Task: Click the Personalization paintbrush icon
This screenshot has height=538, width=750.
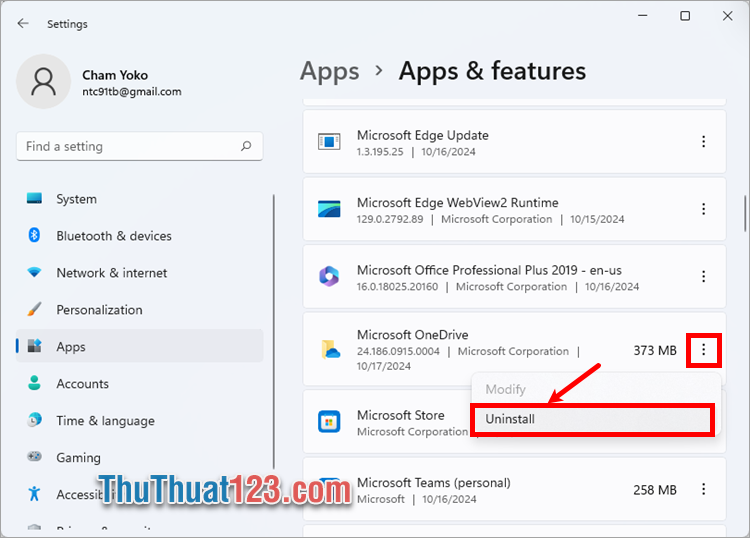Action: pyautogui.click(x=34, y=309)
